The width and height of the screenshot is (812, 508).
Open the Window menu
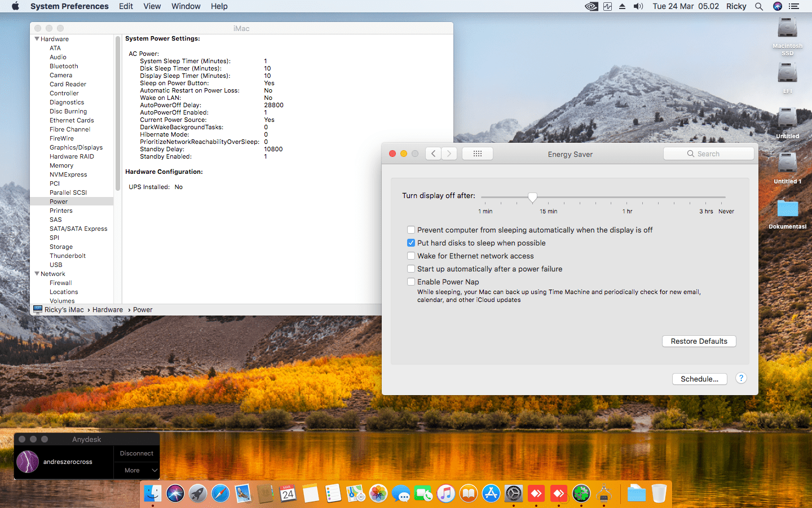pos(186,6)
